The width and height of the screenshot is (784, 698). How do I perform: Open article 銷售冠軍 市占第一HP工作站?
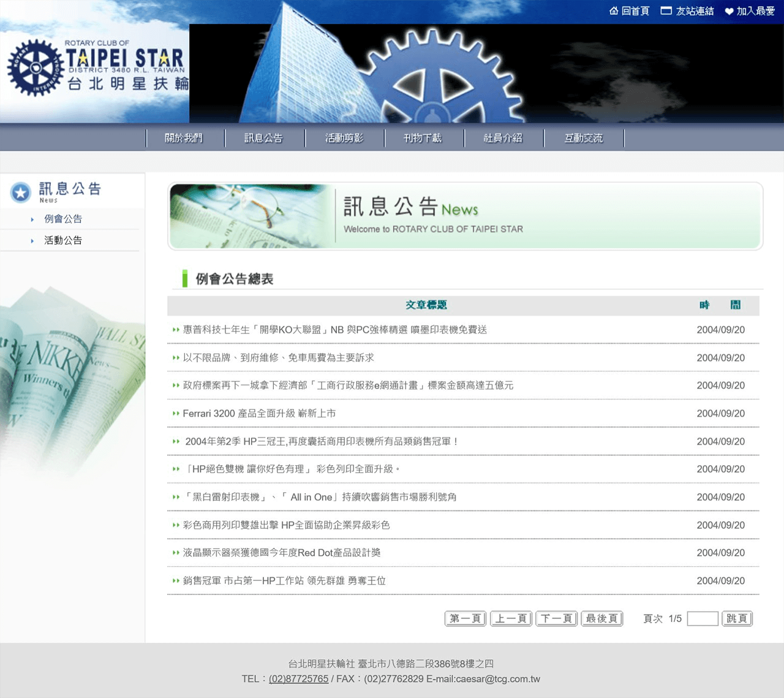pyautogui.click(x=284, y=581)
